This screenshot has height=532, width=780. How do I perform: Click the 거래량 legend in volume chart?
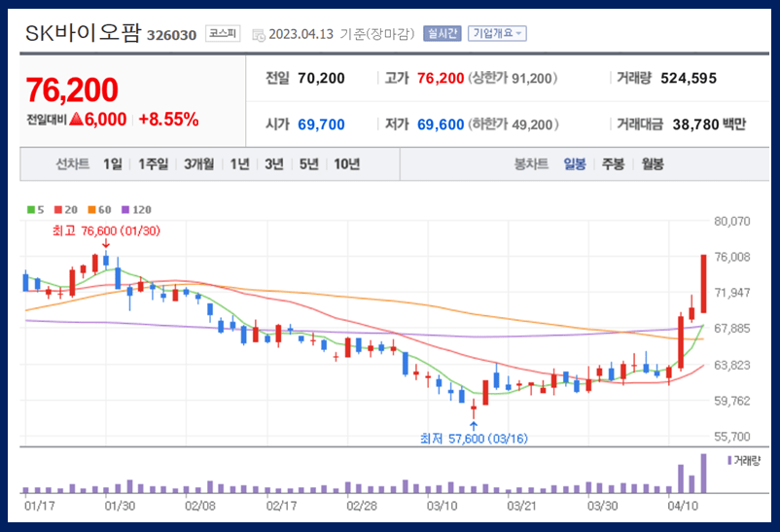(x=744, y=461)
